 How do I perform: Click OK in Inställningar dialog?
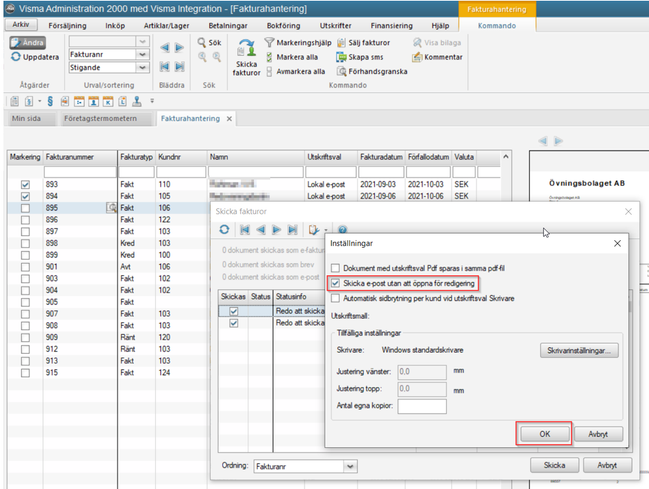tap(544, 434)
